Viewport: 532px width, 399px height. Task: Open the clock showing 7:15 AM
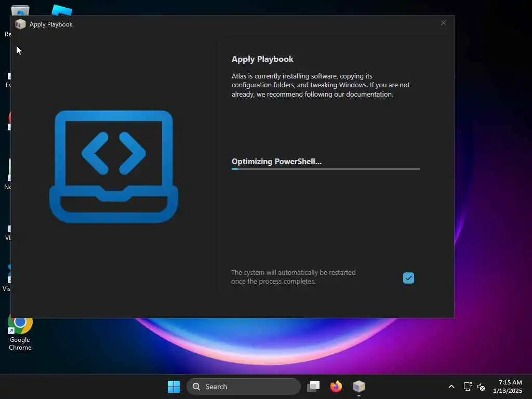[x=508, y=387]
